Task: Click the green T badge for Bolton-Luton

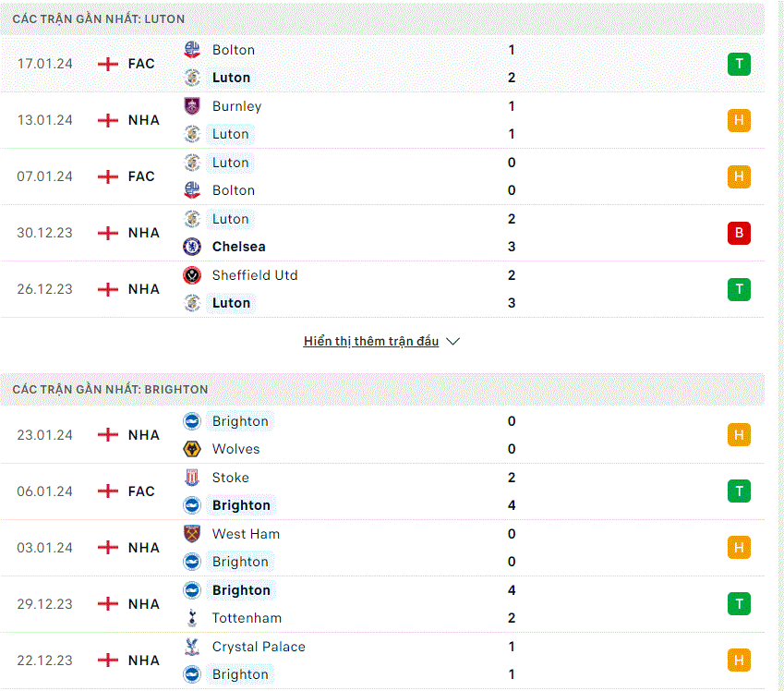Action: (739, 64)
